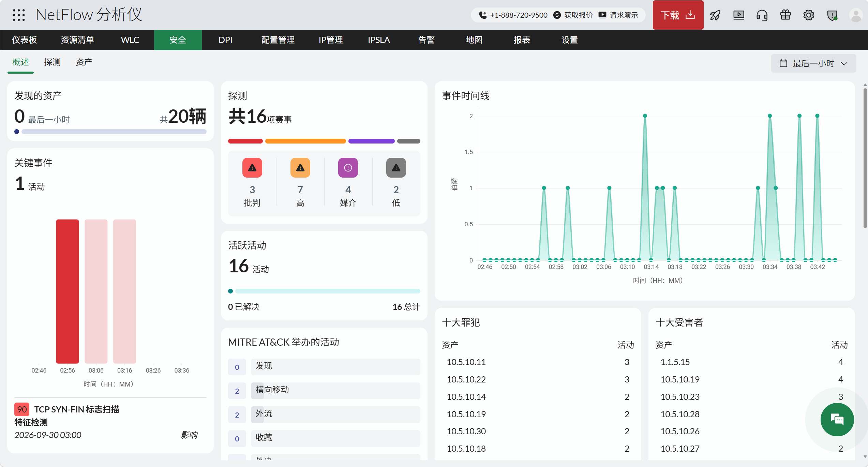Open the user profile avatar
The height and width of the screenshot is (467, 868).
click(x=856, y=15)
